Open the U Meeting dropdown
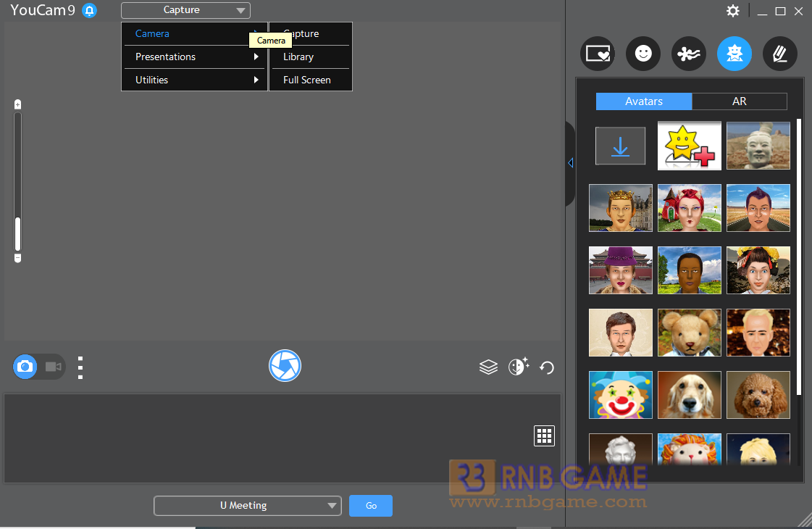The image size is (812, 529). pyautogui.click(x=248, y=506)
